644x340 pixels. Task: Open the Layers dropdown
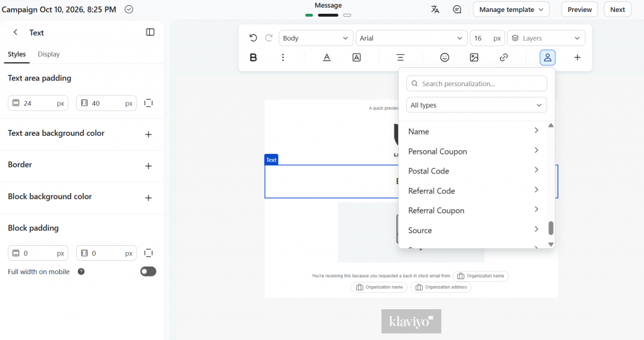click(x=546, y=38)
